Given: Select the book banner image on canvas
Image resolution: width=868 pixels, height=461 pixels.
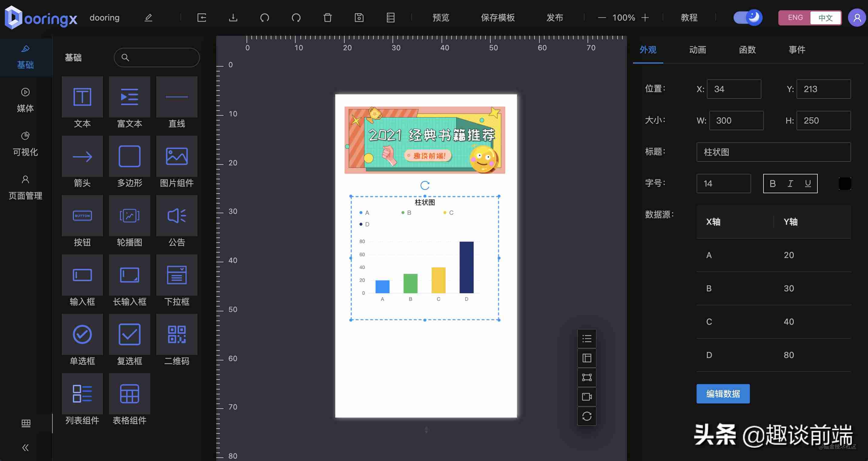Looking at the screenshot, I should point(425,140).
